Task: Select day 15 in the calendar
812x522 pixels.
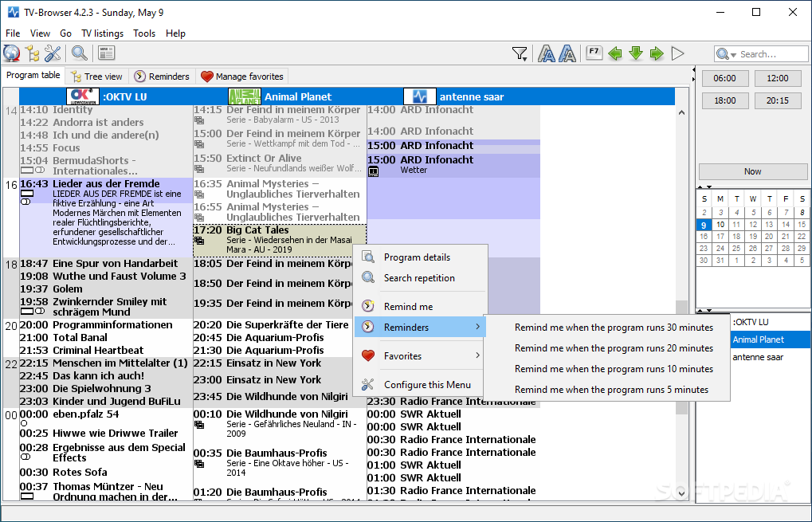Action: [802, 225]
